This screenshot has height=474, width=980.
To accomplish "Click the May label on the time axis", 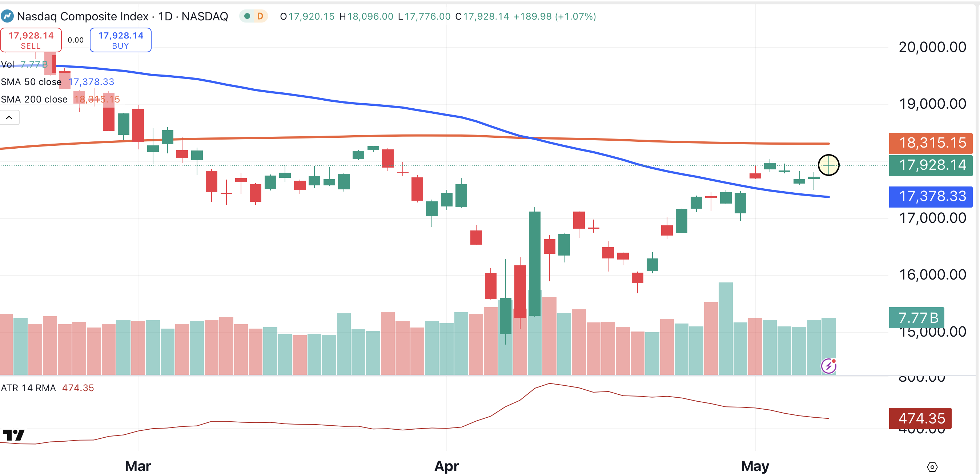I will pos(755,466).
